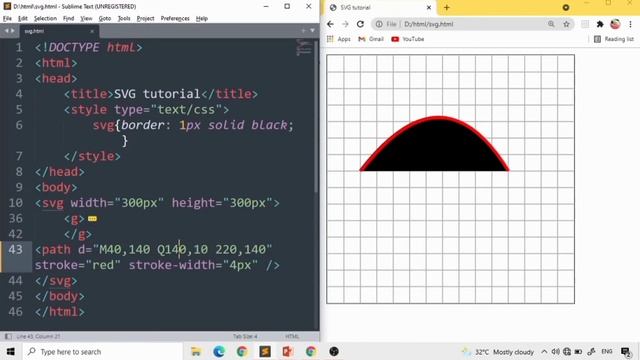This screenshot has height=360, width=640.
Task: Click the svg width height line
Action: [x=157, y=203]
